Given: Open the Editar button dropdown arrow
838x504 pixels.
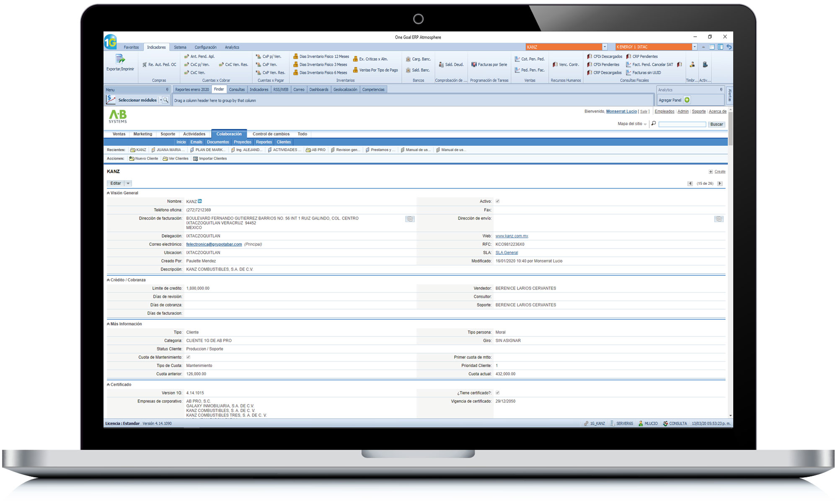Looking at the screenshot, I should (x=128, y=184).
